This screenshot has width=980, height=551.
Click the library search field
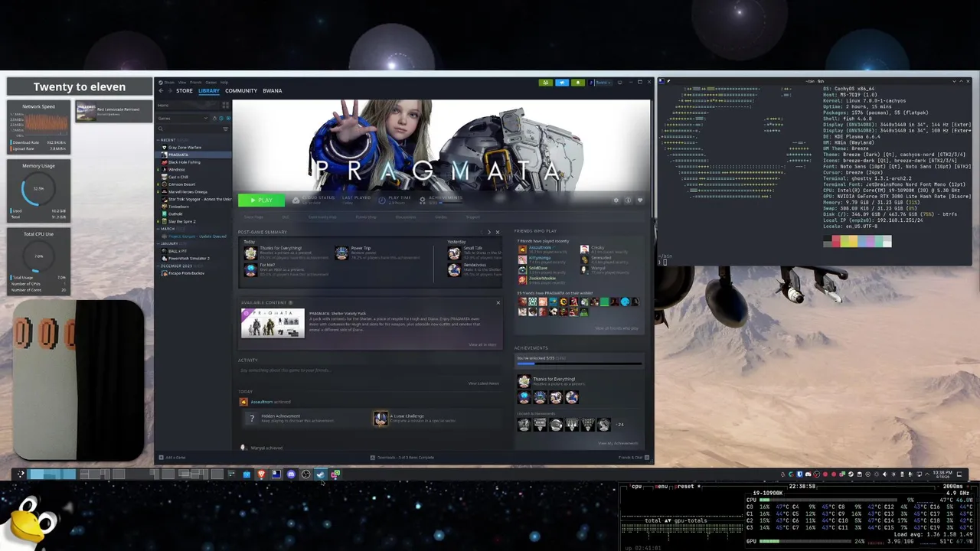click(190, 129)
